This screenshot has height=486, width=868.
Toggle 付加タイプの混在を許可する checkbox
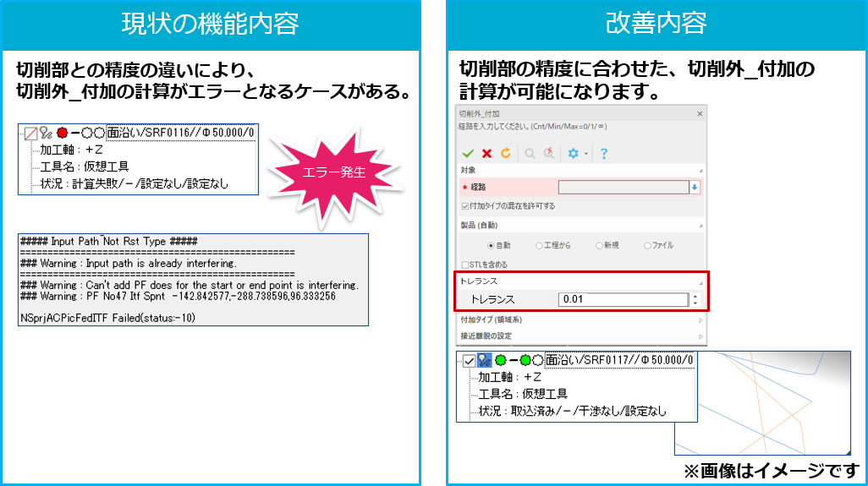pyautogui.click(x=464, y=206)
